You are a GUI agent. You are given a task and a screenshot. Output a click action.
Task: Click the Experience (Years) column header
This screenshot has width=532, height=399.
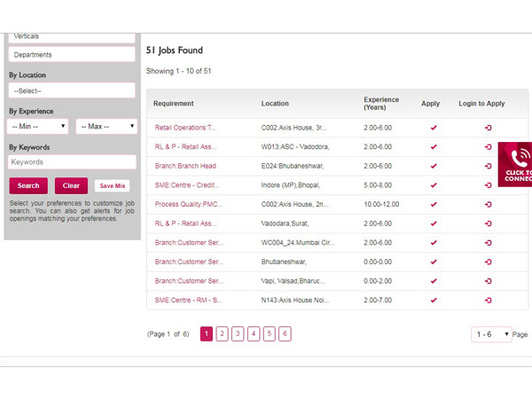pyautogui.click(x=381, y=104)
